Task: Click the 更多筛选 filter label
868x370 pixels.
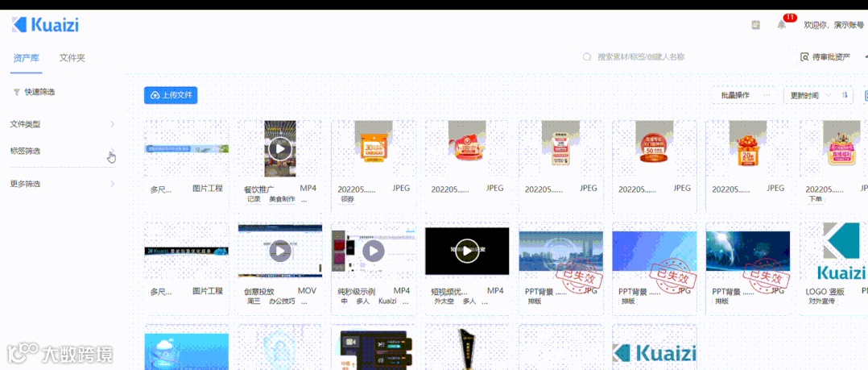Action: pyautogui.click(x=26, y=183)
